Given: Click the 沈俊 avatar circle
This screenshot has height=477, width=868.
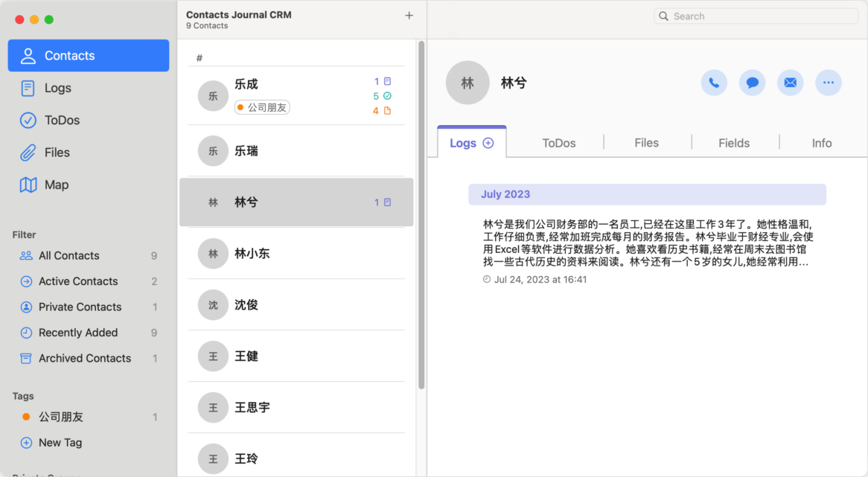Looking at the screenshot, I should coord(213,305).
